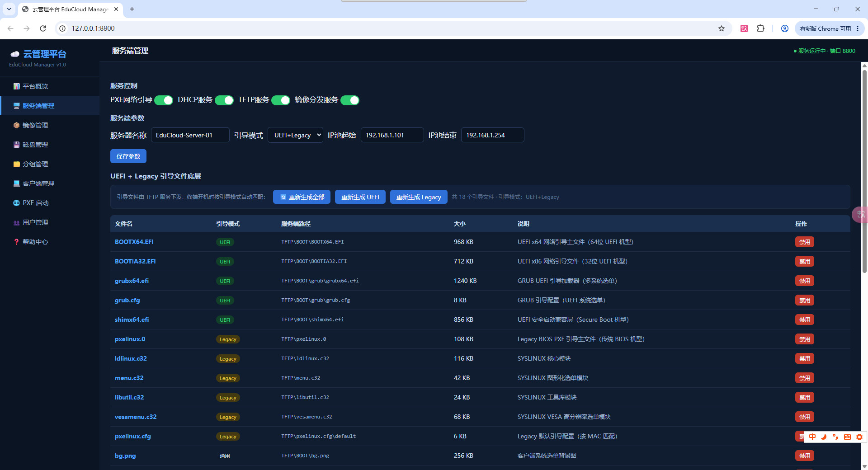Click the 客户端管理 computer icon
This screenshot has width=868, height=470.
pyautogui.click(x=17, y=183)
